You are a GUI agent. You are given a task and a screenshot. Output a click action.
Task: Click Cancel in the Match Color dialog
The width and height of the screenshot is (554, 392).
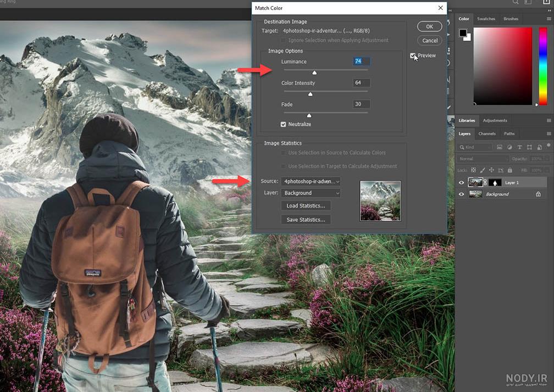pos(430,41)
